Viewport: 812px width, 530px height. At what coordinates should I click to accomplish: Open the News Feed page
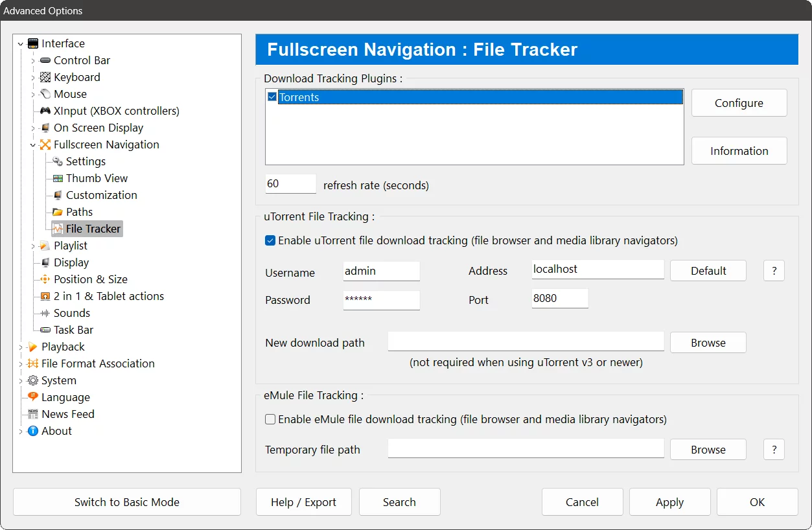68,414
